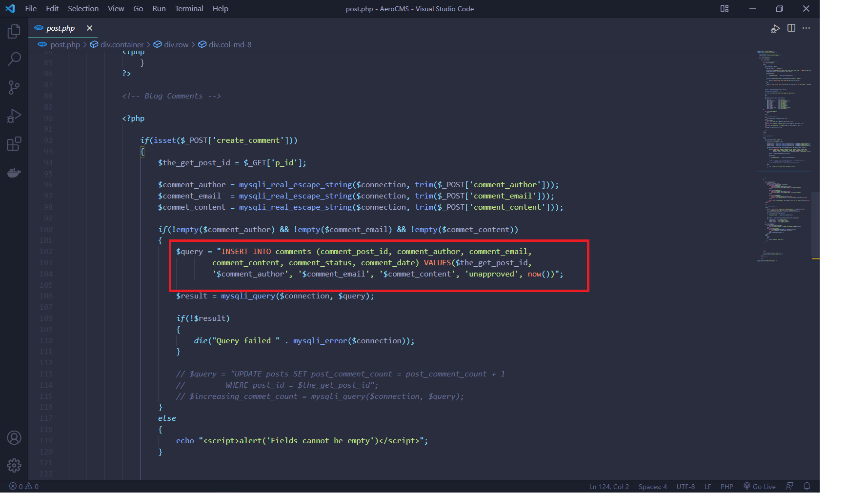Image resolution: width=868 pixels, height=493 pixels.
Task: Click div.col-md-8 breadcrumb item
Action: click(x=230, y=45)
